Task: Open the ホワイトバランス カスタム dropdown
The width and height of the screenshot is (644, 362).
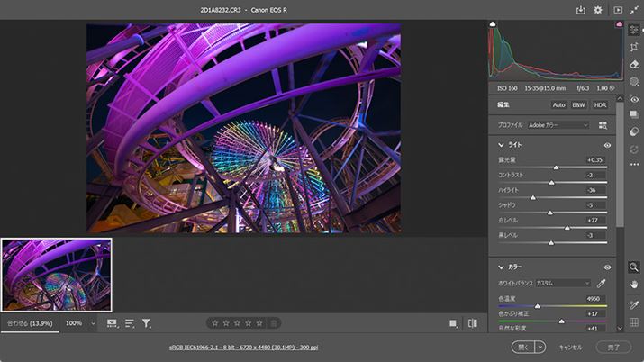Action: tap(563, 283)
